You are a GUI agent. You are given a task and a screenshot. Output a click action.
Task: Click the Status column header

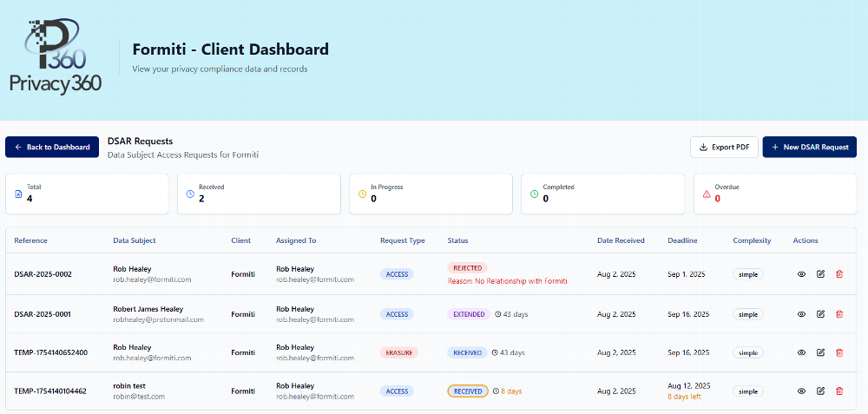pyautogui.click(x=457, y=240)
